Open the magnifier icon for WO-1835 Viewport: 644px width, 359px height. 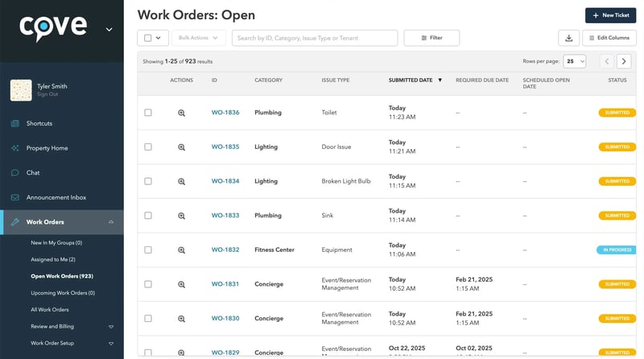click(x=181, y=147)
